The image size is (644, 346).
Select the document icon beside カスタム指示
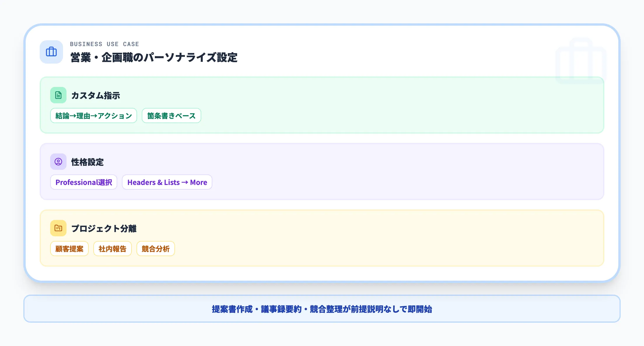coord(58,95)
